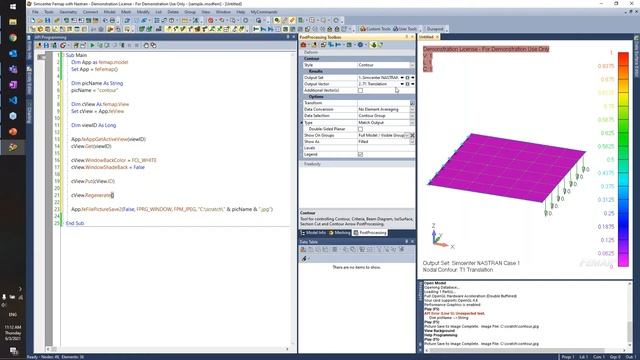Click line with picName = "contour"
This screenshot has width=640, height=360.
click(x=94, y=90)
